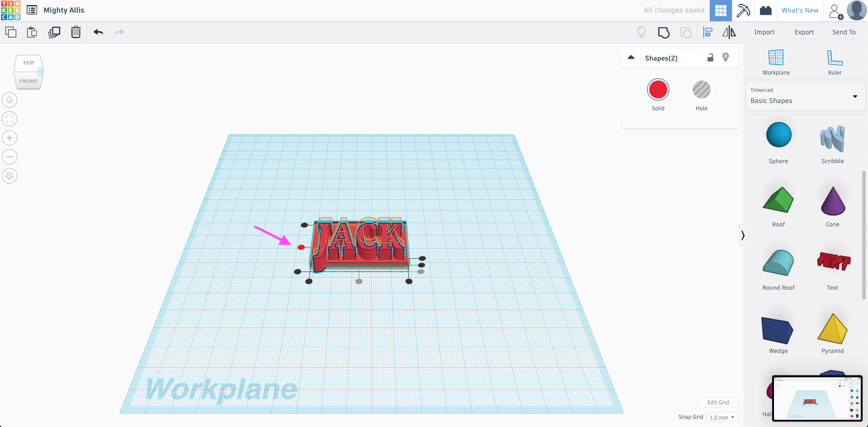Open the Snap Grid value dropdown
The width and height of the screenshot is (868, 427).
pos(722,418)
